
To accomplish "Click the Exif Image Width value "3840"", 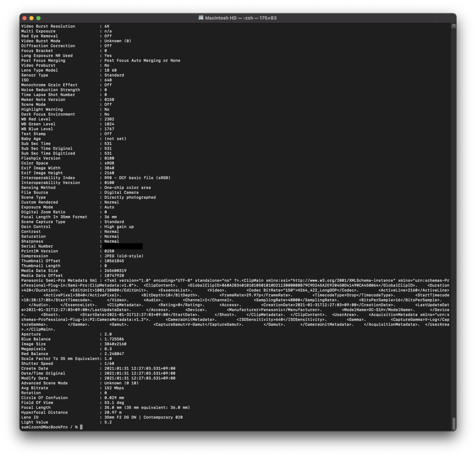I will coord(109,168).
